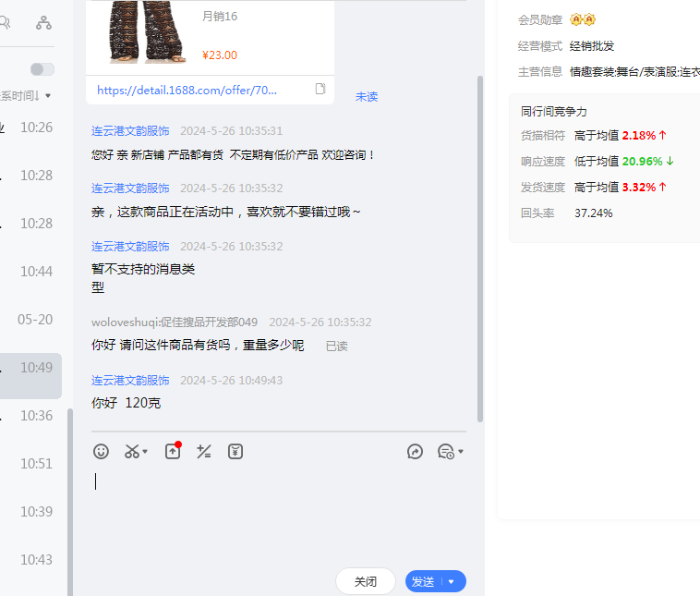
Task: Click the chat message area scrollbar
Action: click(480, 249)
